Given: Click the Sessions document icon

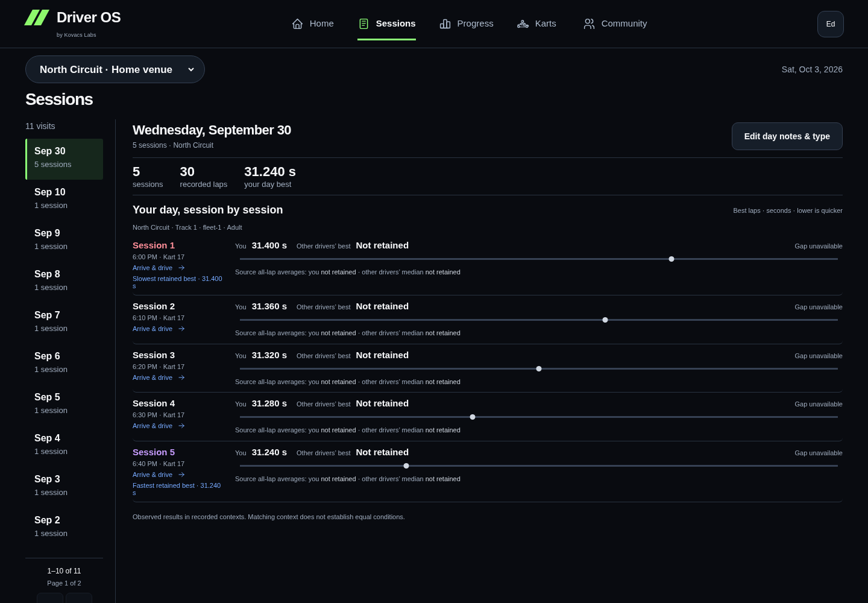Looking at the screenshot, I should click(363, 24).
